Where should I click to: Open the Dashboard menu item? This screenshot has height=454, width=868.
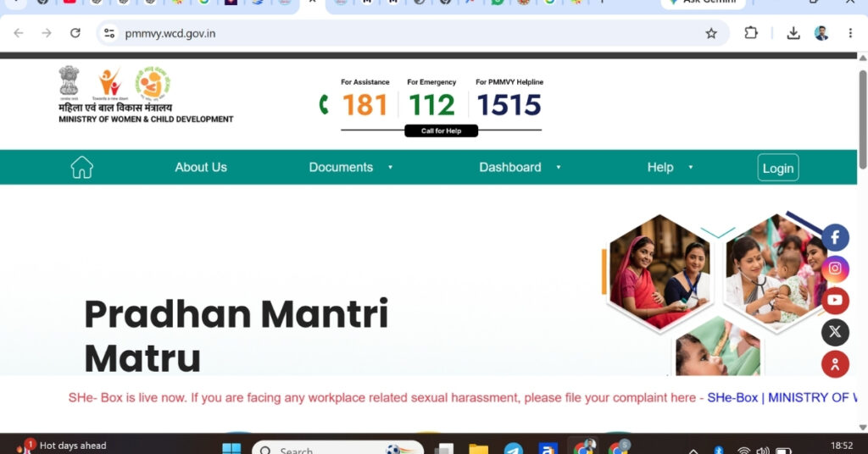click(510, 167)
